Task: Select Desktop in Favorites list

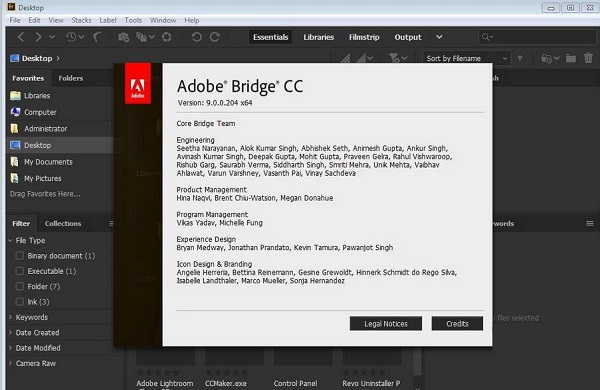Action: click(59, 145)
